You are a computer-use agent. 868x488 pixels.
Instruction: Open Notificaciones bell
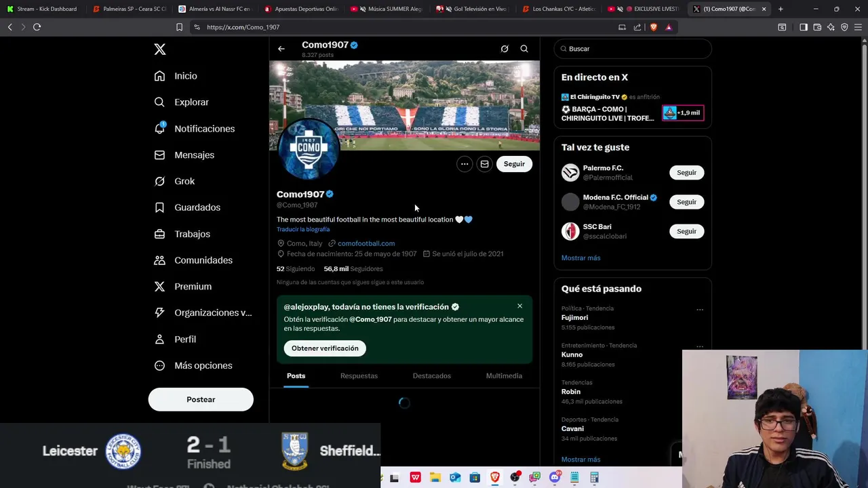[x=194, y=129]
